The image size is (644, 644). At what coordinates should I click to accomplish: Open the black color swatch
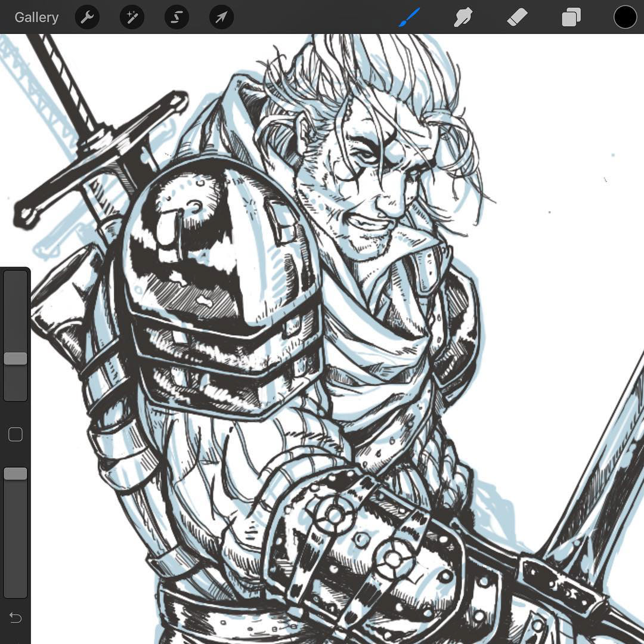click(x=625, y=17)
